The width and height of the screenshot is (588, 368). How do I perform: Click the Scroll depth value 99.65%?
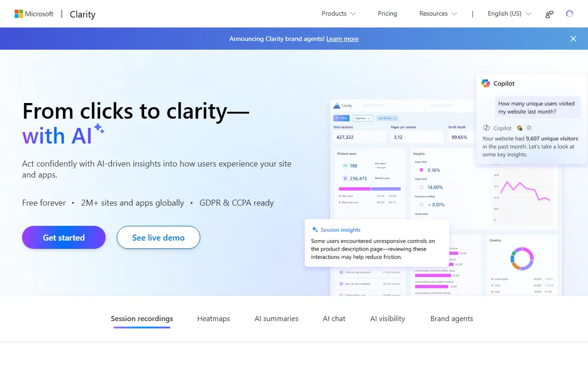click(x=459, y=137)
